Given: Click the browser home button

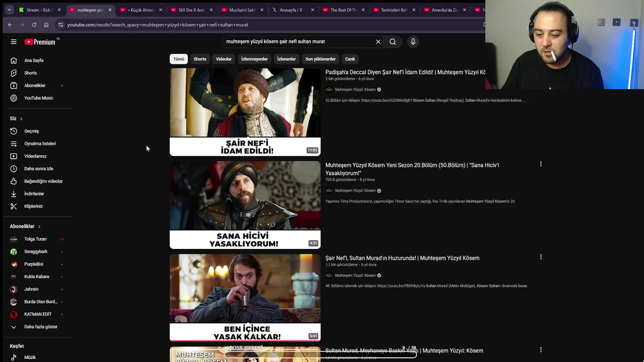Looking at the screenshot, I should tap(46, 25).
